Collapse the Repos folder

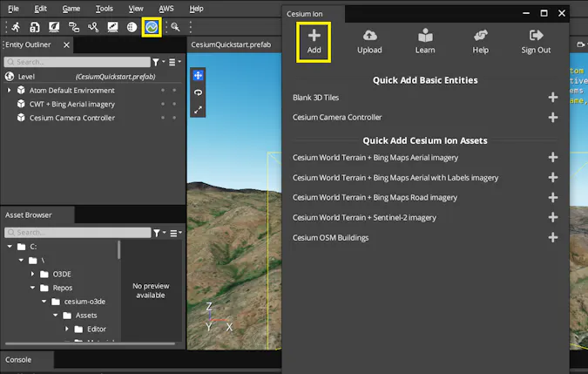click(x=32, y=288)
